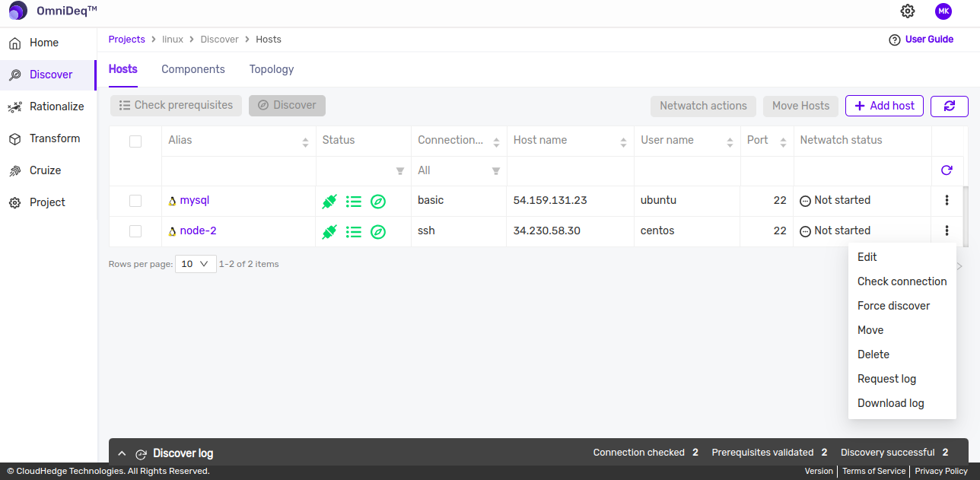Sort by Connection column arrows

pos(496,141)
